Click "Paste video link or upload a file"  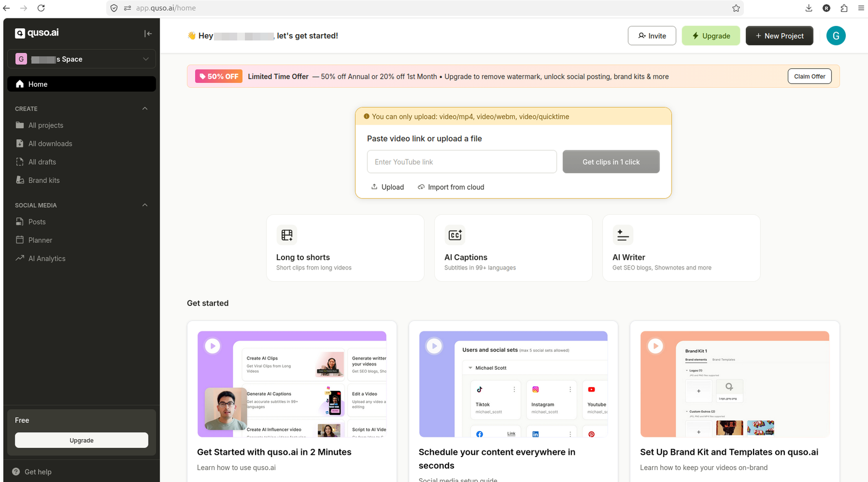424,139
